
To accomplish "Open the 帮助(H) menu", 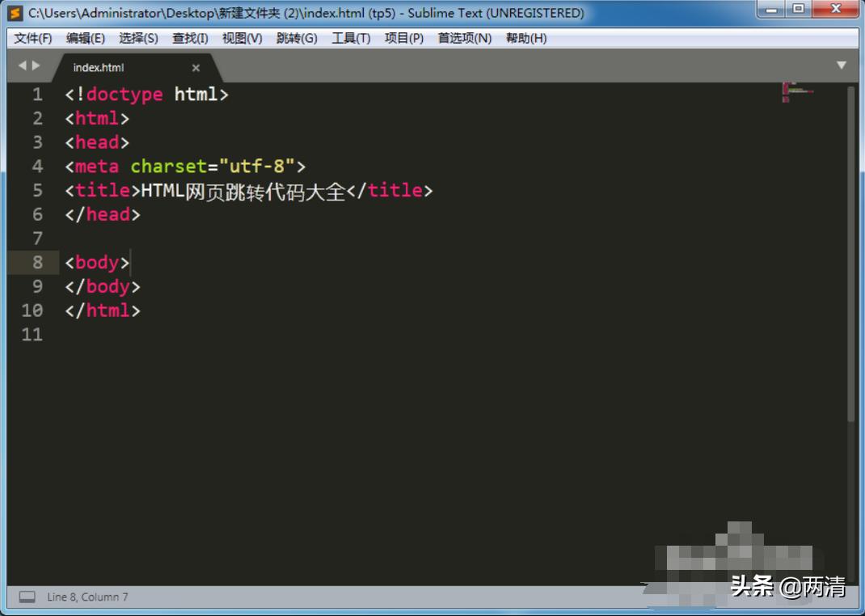I will click(x=526, y=38).
